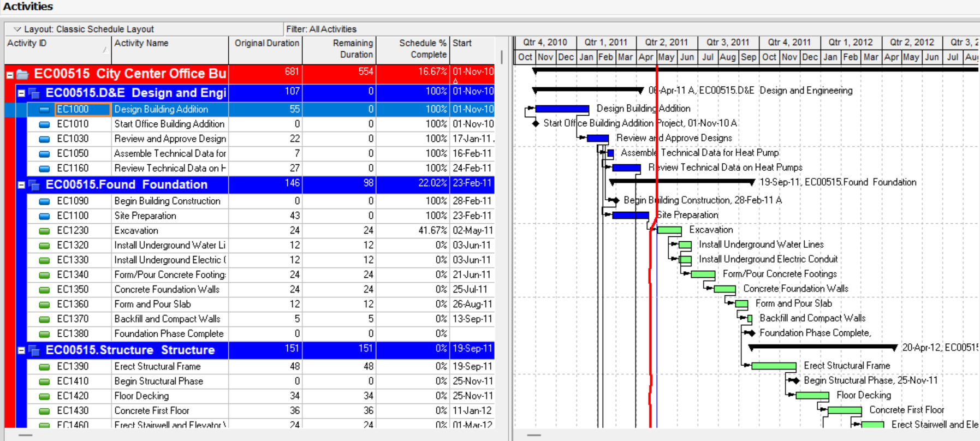The width and height of the screenshot is (980, 441).
Task: Collapse the EC00515 City Center Office project
Action: [10, 75]
